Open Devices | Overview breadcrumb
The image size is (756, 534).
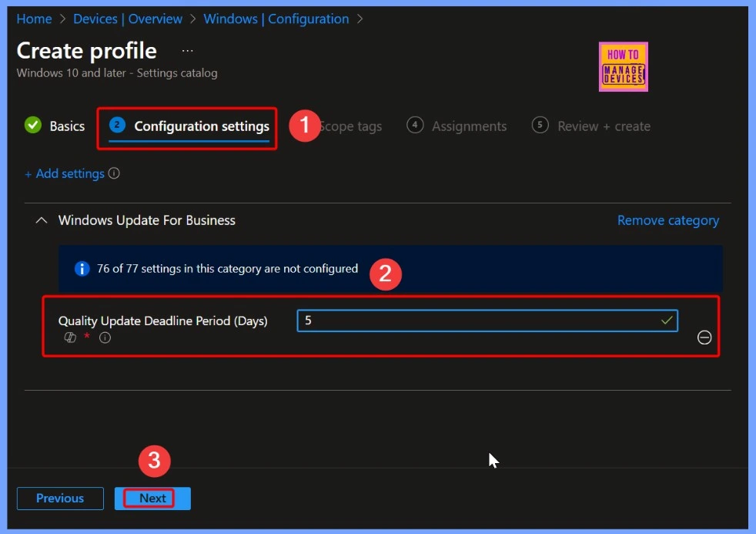pos(128,18)
